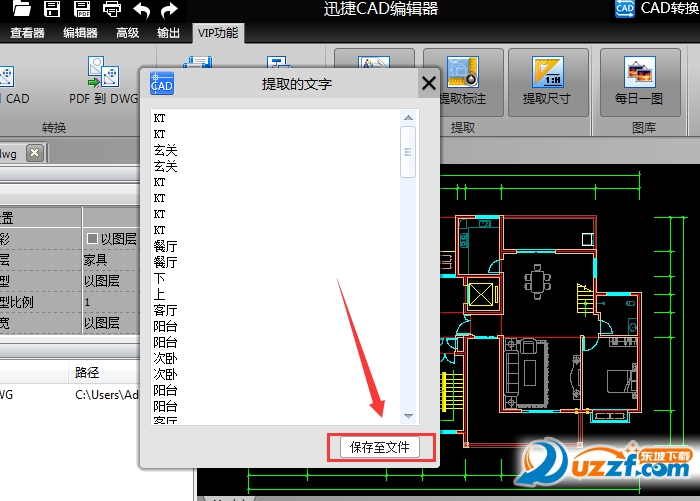Switch to the 输出 tab
The height and width of the screenshot is (501, 700).
(168, 33)
